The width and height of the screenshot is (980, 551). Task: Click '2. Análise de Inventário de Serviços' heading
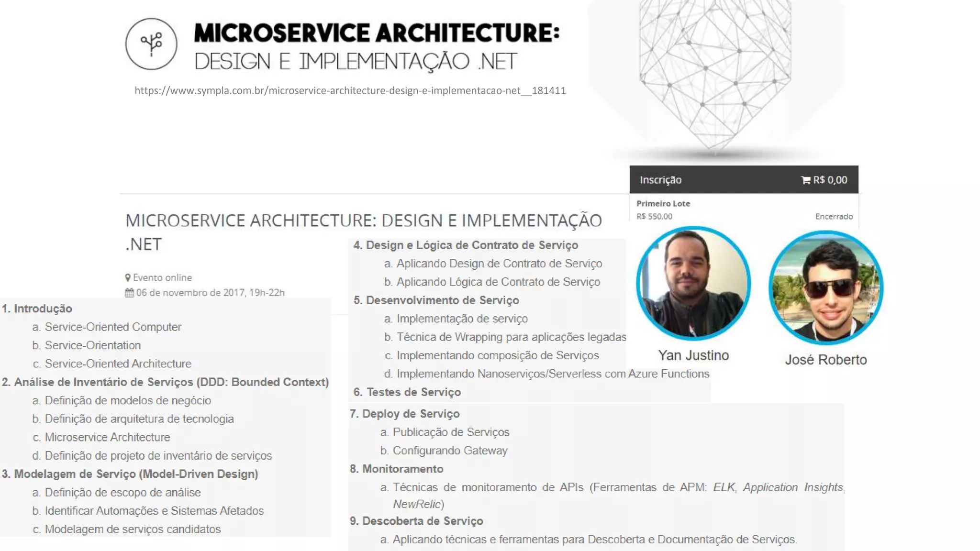[x=165, y=382]
